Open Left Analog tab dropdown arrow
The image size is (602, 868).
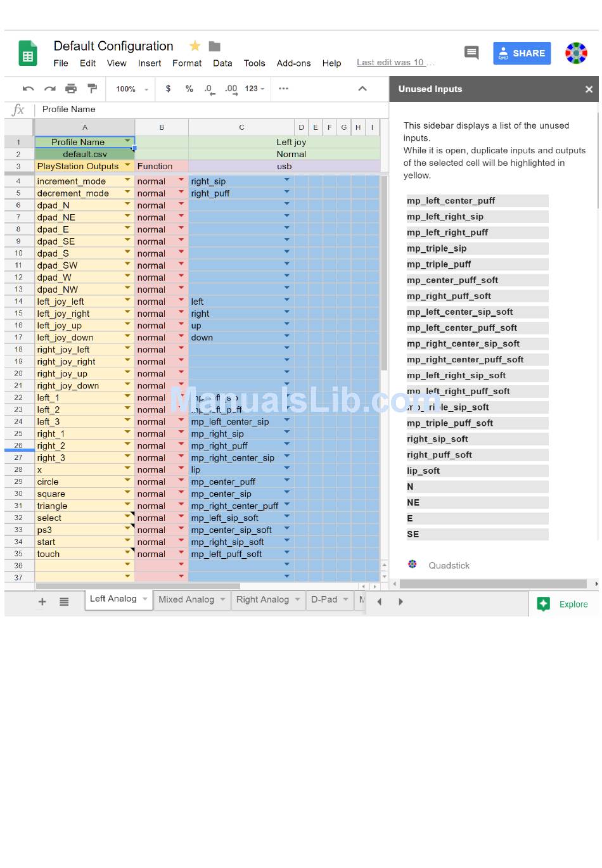coord(144,599)
